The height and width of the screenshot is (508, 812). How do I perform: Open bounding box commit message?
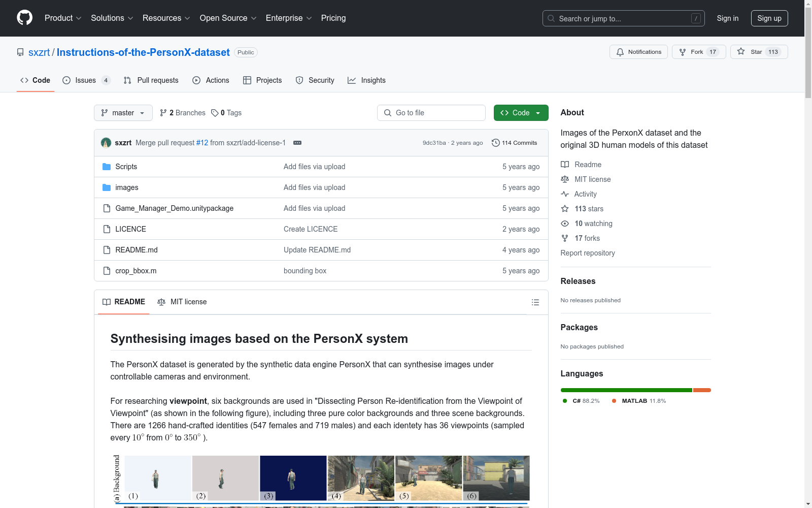(305, 271)
